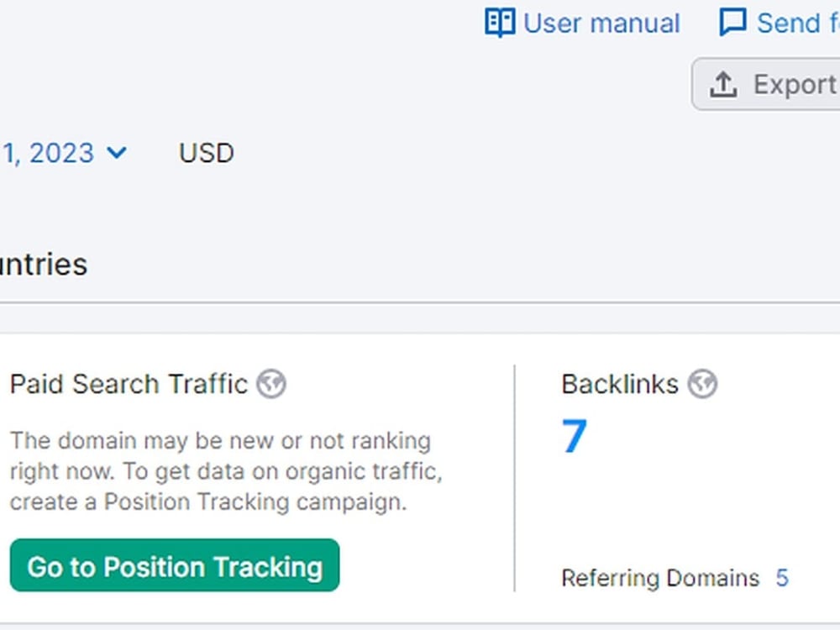
Task: Open the User manual link text
Action: tap(601, 24)
